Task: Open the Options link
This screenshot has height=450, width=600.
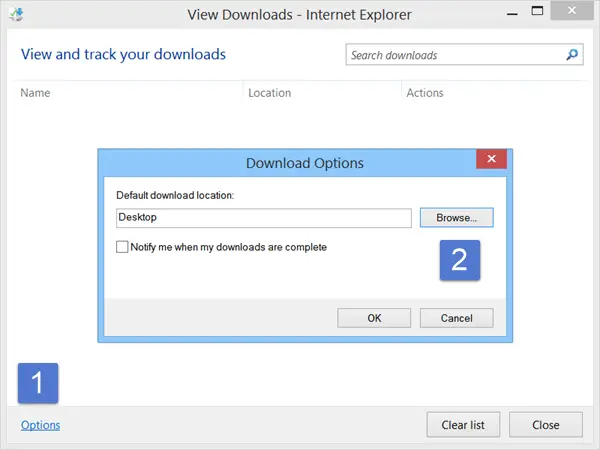Action: pos(41,425)
